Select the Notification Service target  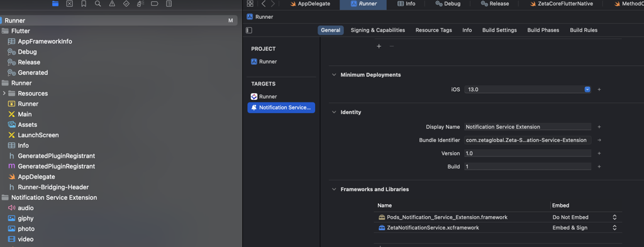281,107
